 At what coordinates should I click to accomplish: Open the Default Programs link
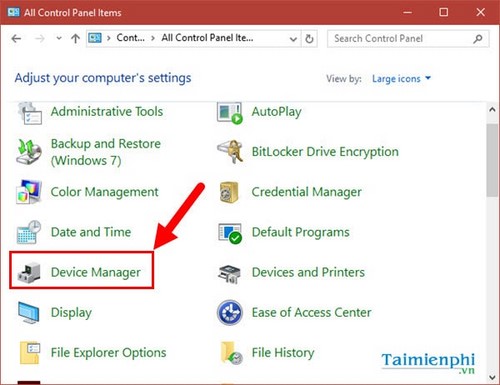(300, 232)
